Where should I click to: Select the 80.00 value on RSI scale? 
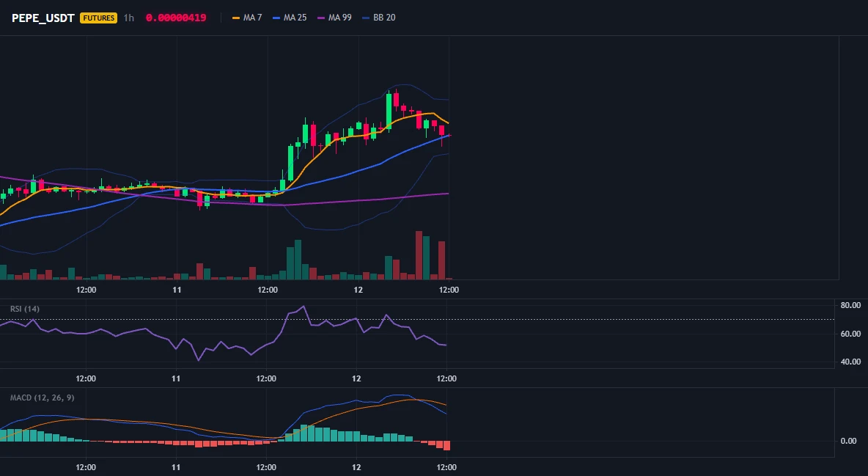click(850, 305)
